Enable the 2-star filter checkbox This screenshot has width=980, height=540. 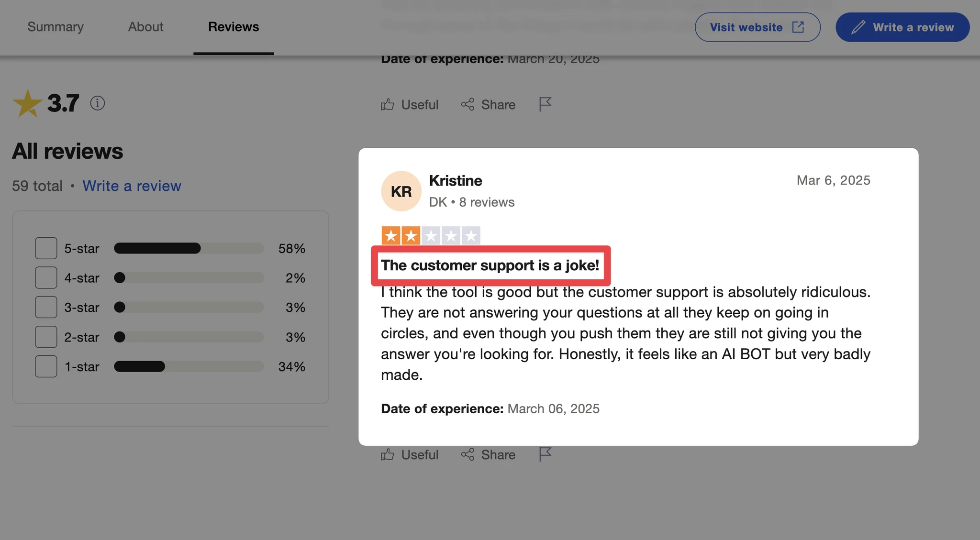tap(46, 337)
